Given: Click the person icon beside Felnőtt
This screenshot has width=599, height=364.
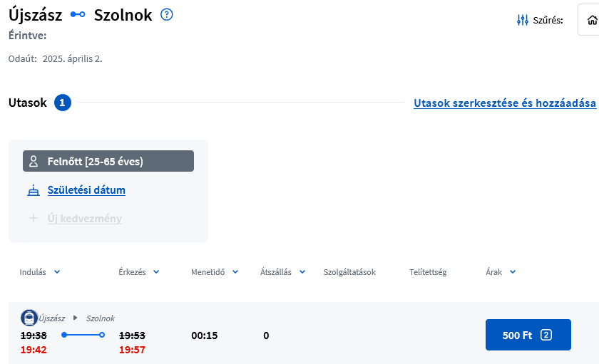Looking at the screenshot, I should coord(33,161).
